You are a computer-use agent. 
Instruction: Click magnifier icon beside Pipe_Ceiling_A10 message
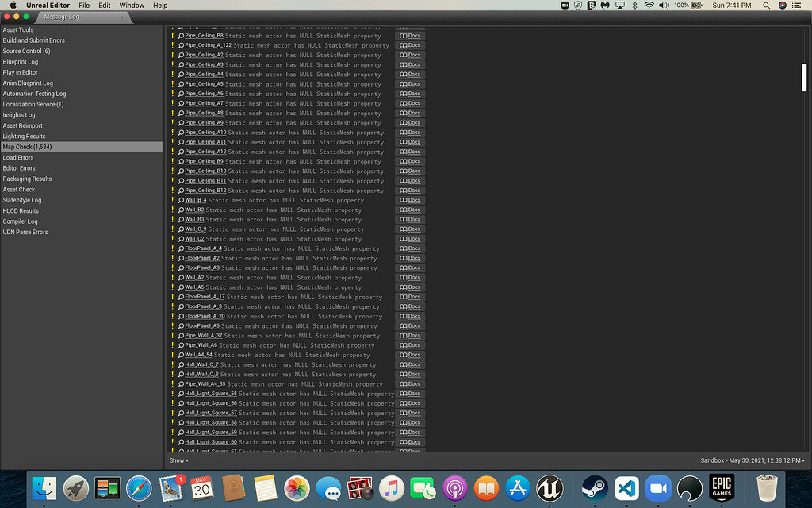point(181,133)
